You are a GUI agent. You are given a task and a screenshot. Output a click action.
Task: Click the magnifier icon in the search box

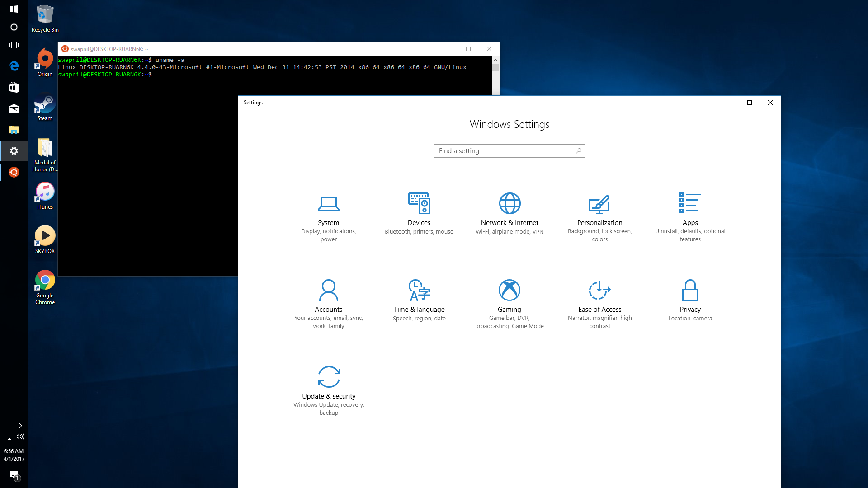[x=578, y=151]
